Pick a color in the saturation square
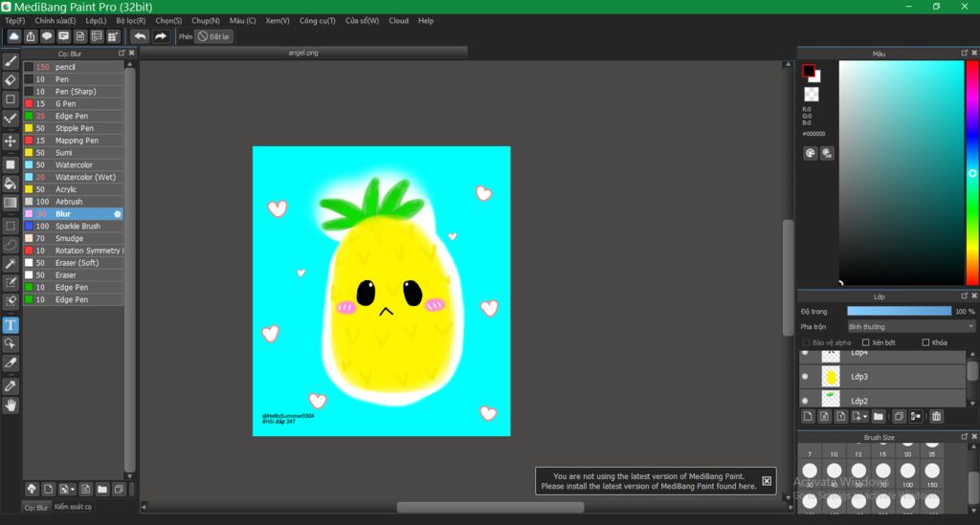 click(x=901, y=173)
